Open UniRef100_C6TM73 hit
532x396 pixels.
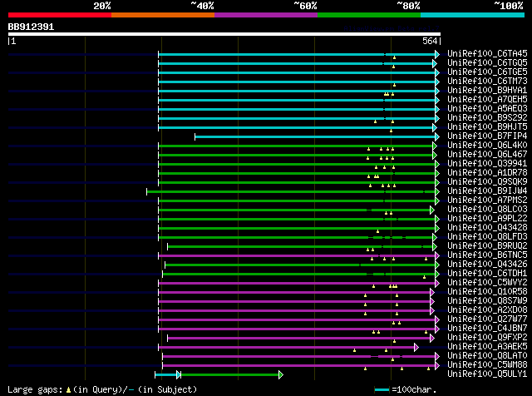tap(487, 82)
